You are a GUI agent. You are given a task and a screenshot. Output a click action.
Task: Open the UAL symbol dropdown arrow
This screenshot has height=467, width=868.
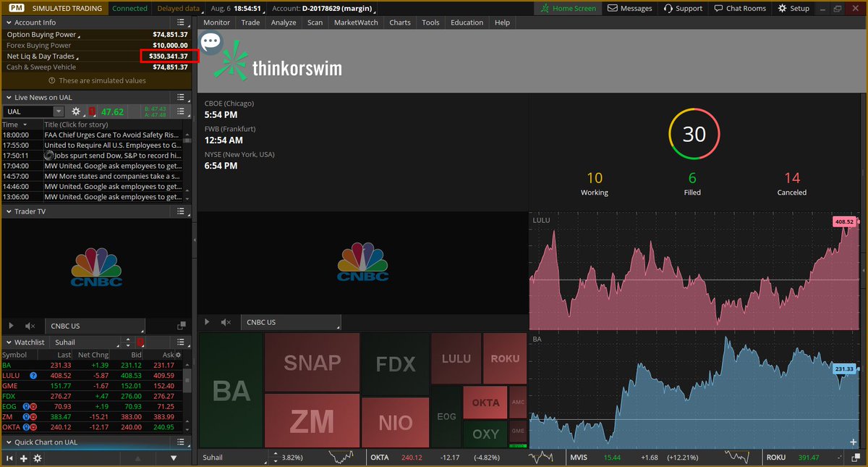[59, 112]
